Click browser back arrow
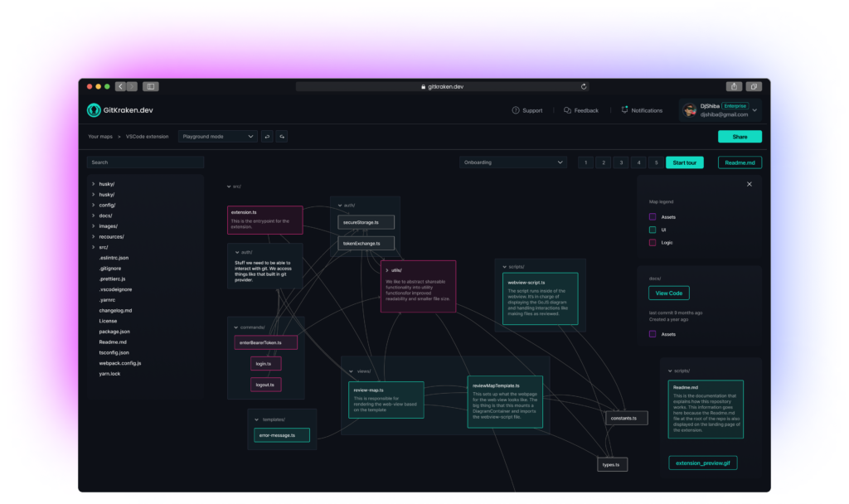 (x=120, y=86)
